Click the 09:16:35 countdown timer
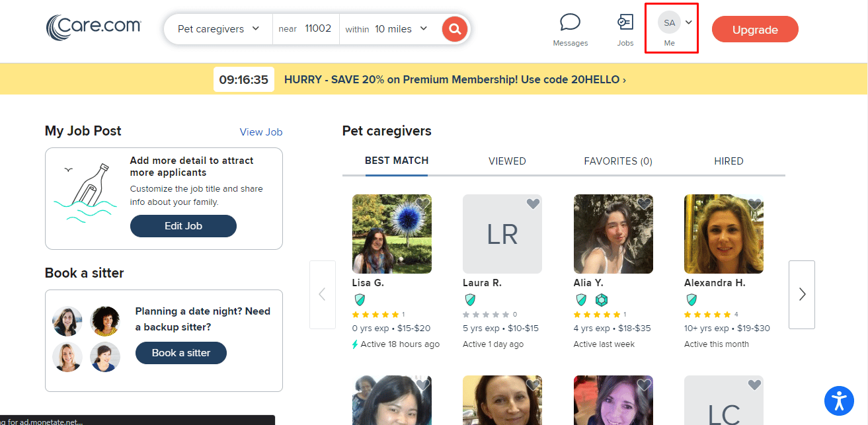Image resolution: width=868 pixels, height=425 pixels. point(243,80)
